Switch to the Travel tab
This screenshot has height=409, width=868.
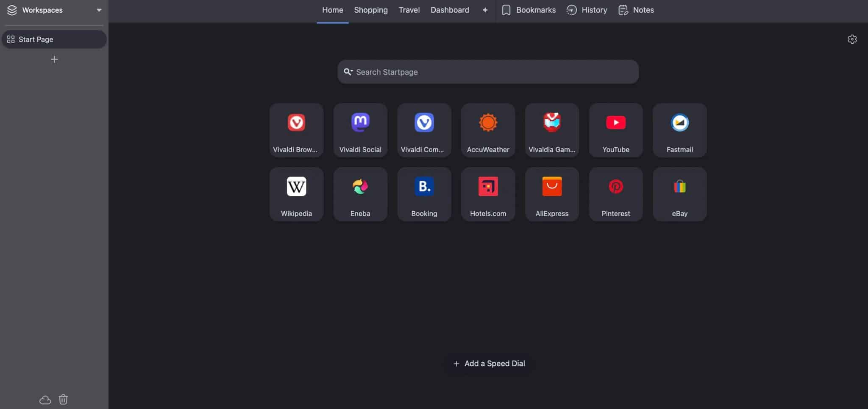click(409, 10)
